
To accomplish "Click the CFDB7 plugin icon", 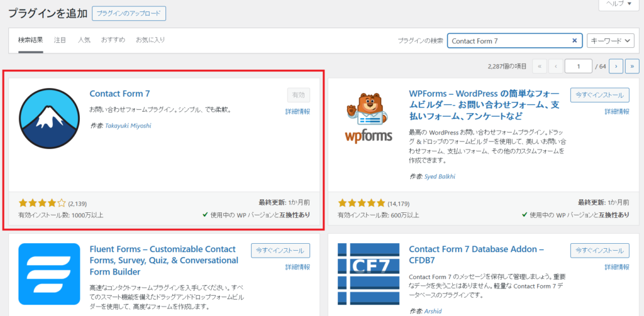I will pos(369,273).
